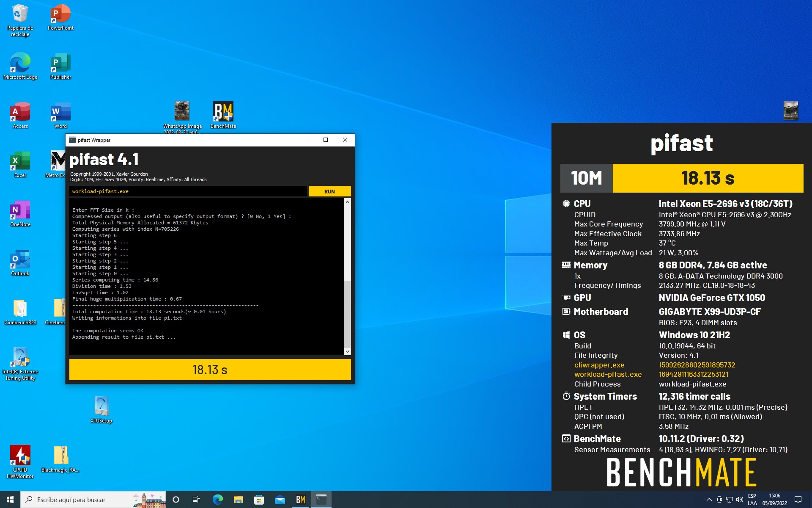812x508 pixels.
Task: Minimize the pifast Wrapper window
Action: [x=307, y=140]
